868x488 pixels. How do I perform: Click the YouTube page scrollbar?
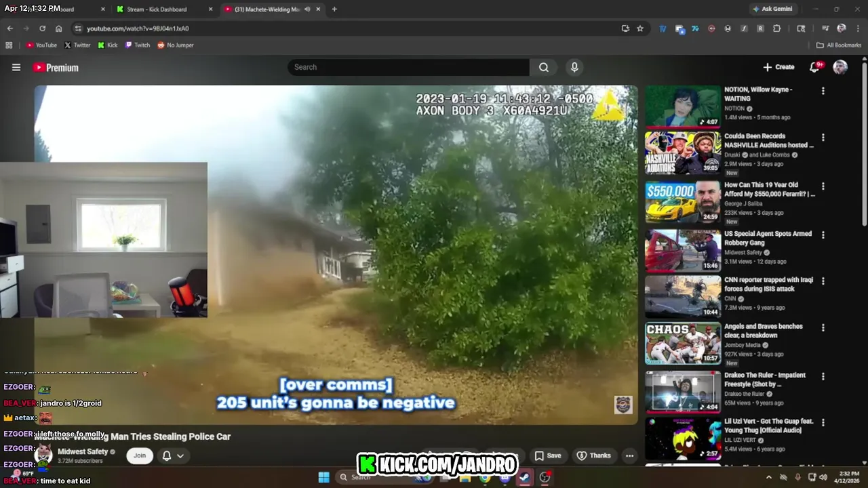(865, 146)
